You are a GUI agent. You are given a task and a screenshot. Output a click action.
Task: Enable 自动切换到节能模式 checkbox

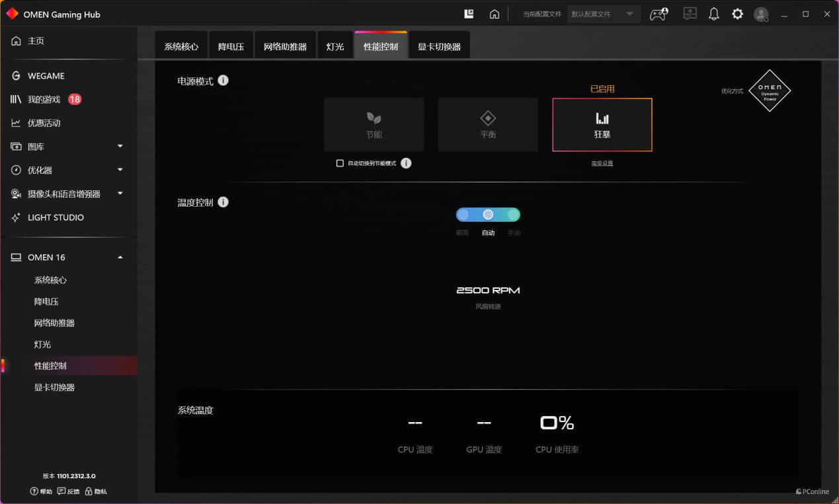coord(340,163)
